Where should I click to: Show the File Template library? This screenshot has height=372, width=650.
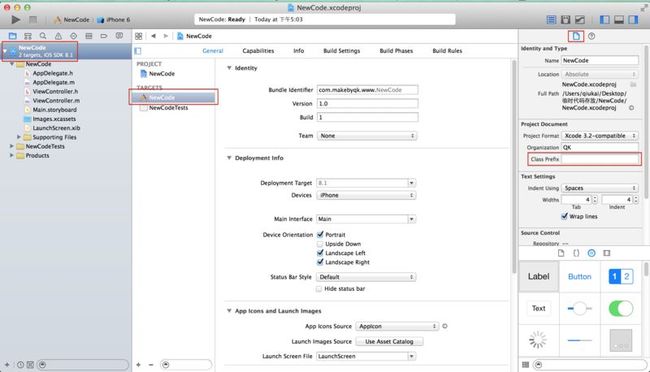pyautogui.click(x=561, y=253)
